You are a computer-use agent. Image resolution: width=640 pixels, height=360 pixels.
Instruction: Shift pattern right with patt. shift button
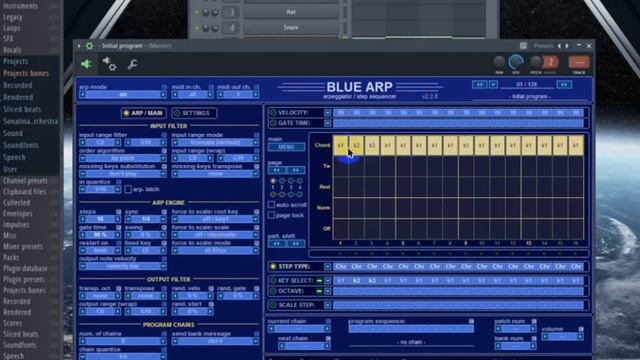click(296, 244)
